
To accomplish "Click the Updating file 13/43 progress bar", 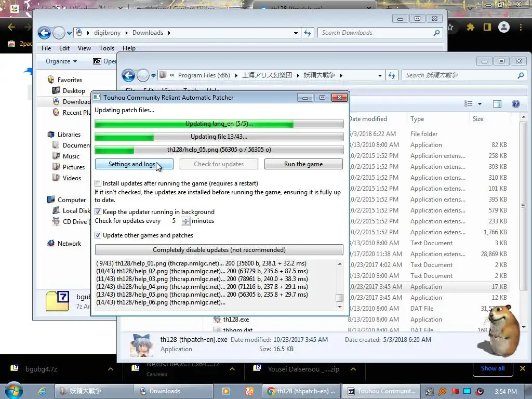I will click(219, 137).
